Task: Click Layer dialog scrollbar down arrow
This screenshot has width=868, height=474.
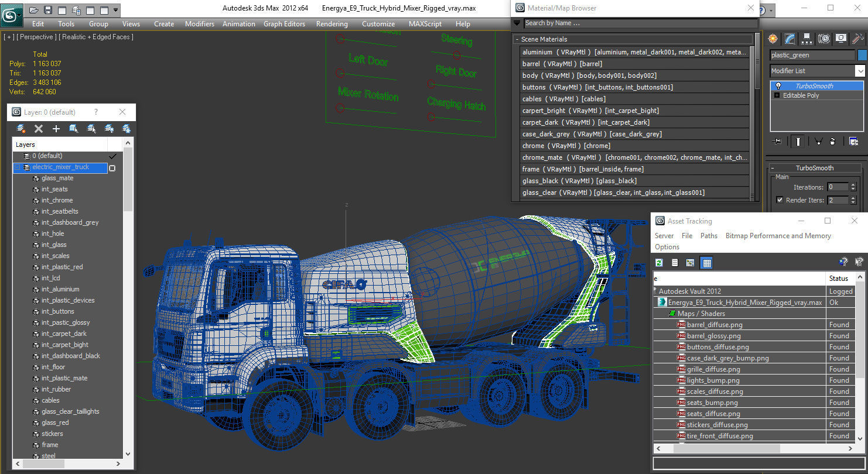Action: (x=128, y=454)
